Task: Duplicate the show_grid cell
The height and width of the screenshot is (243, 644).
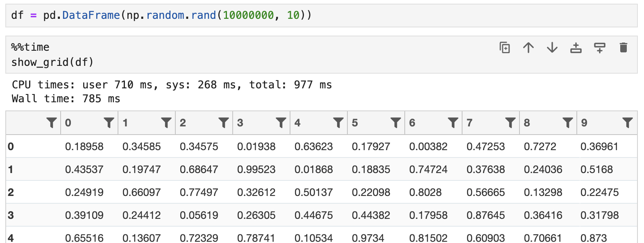Action: click(505, 48)
